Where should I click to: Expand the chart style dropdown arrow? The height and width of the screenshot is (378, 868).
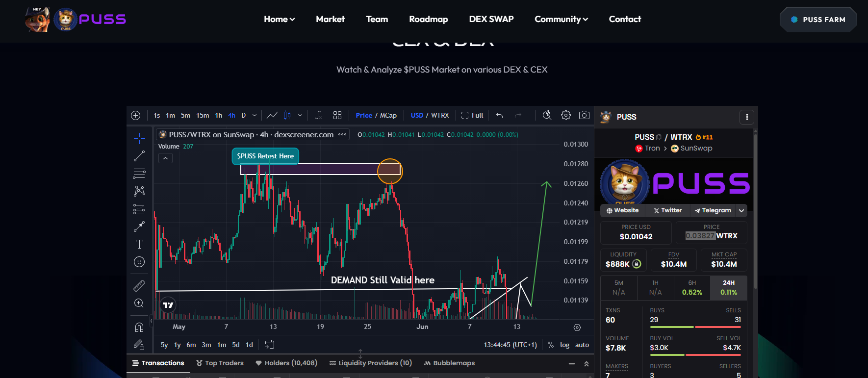300,115
